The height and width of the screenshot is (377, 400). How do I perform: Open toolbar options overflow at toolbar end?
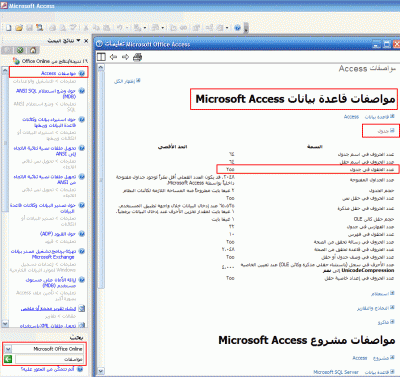click(246, 28)
